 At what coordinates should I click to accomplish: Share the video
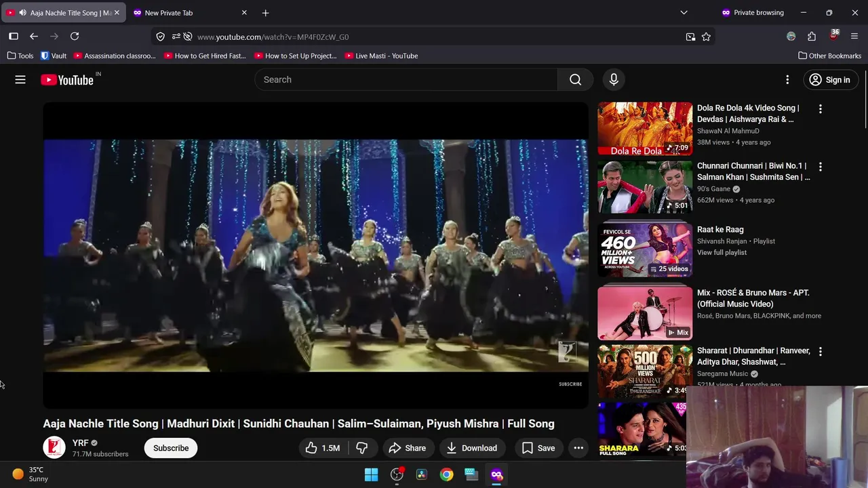407,448
